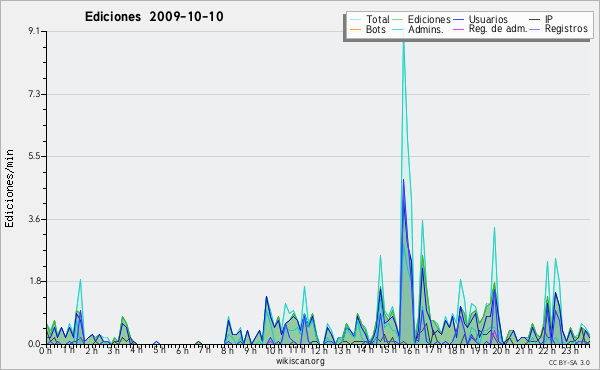Screen dimensions: 600x370
Task: Click the dark line swatch beside IP
Action: click(x=535, y=20)
